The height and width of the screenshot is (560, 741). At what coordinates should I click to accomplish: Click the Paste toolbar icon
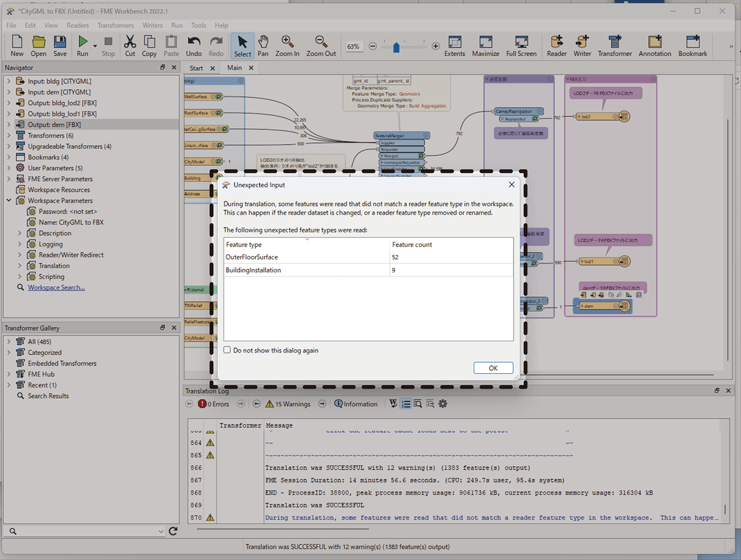171,46
